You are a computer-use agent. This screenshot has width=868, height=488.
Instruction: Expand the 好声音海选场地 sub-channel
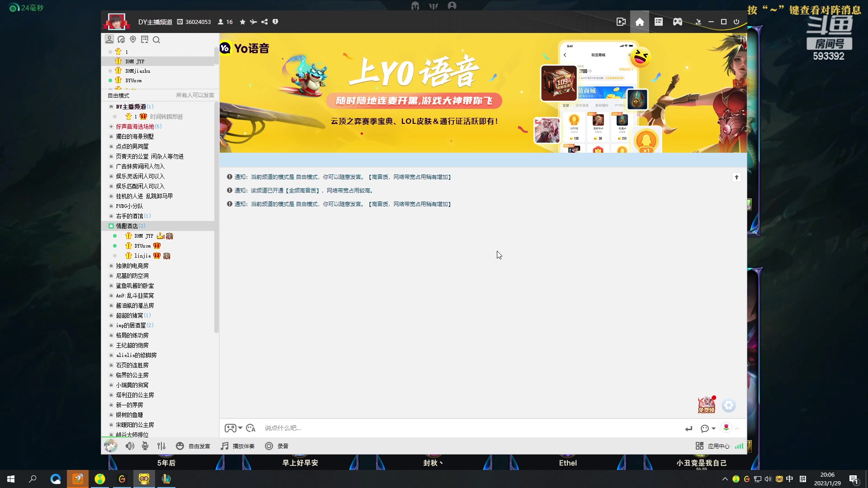[111, 127]
